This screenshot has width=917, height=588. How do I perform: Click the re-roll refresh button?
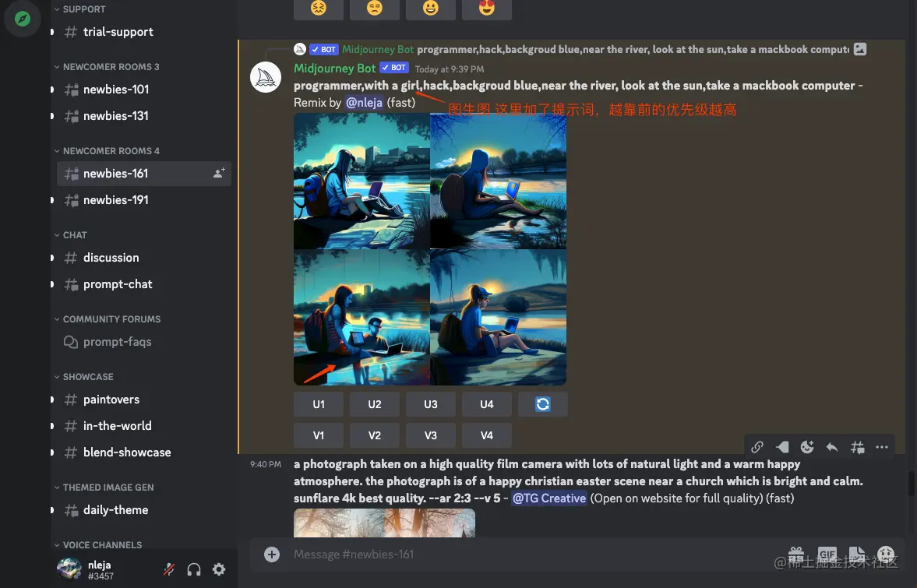[x=543, y=404]
